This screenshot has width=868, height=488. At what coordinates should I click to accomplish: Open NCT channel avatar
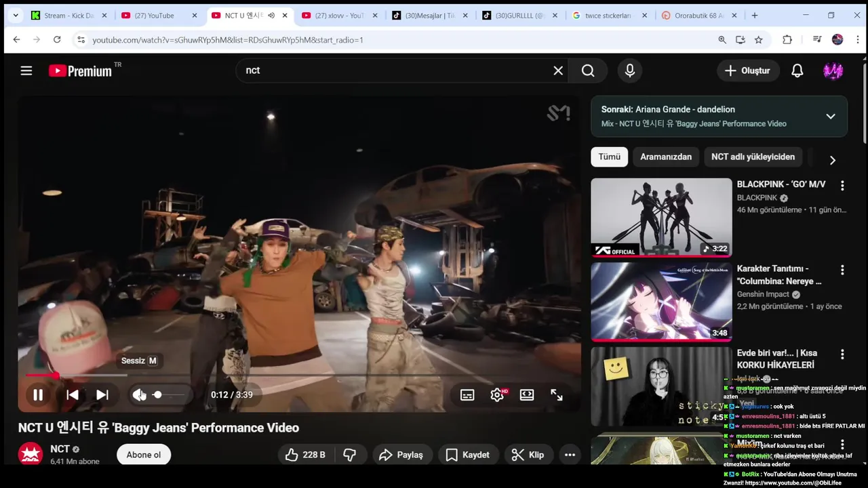(x=31, y=454)
